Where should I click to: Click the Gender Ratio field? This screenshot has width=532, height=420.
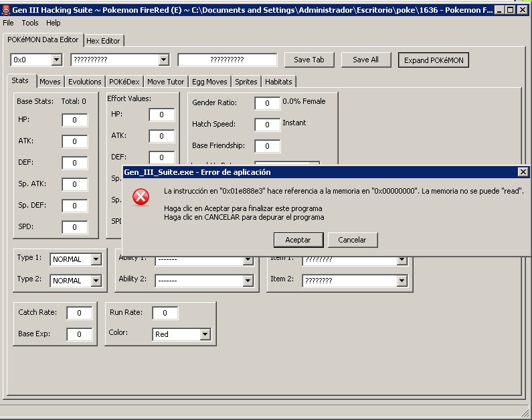tap(268, 103)
